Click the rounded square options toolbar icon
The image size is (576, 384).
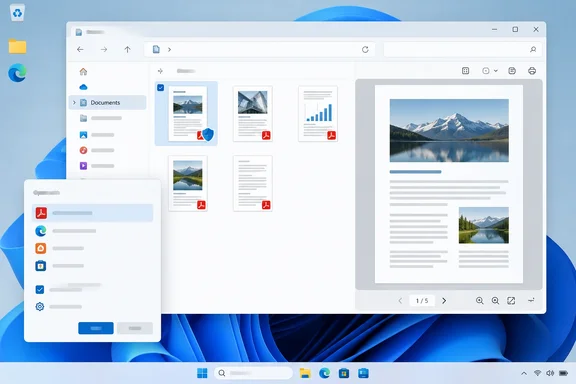pyautogui.click(x=486, y=71)
